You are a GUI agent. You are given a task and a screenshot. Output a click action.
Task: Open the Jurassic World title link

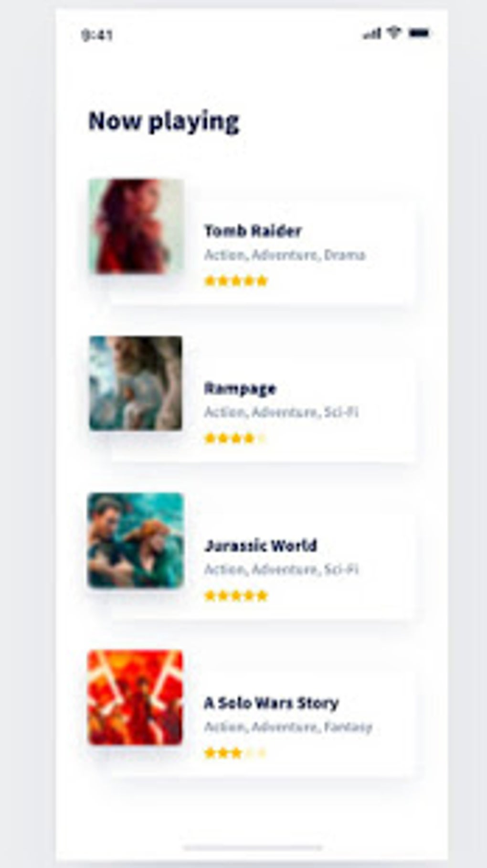pos(261,546)
